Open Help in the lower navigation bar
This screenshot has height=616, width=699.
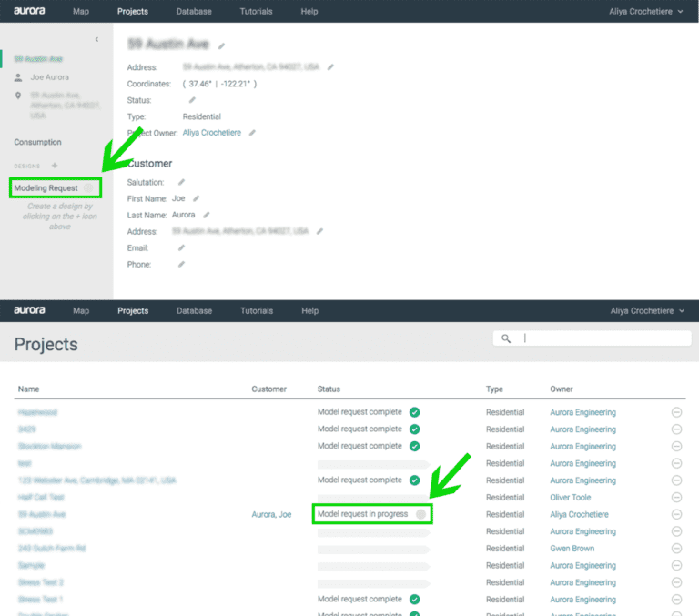point(309,311)
